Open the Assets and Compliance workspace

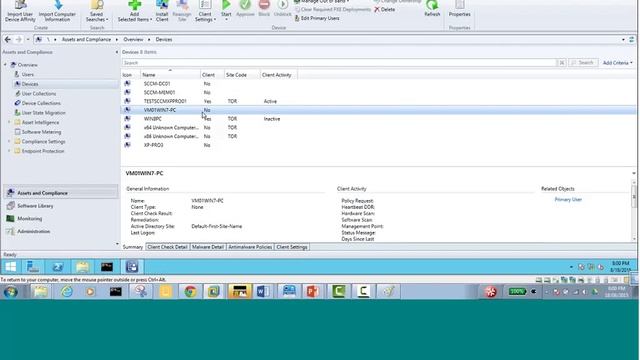pyautogui.click(x=61, y=193)
